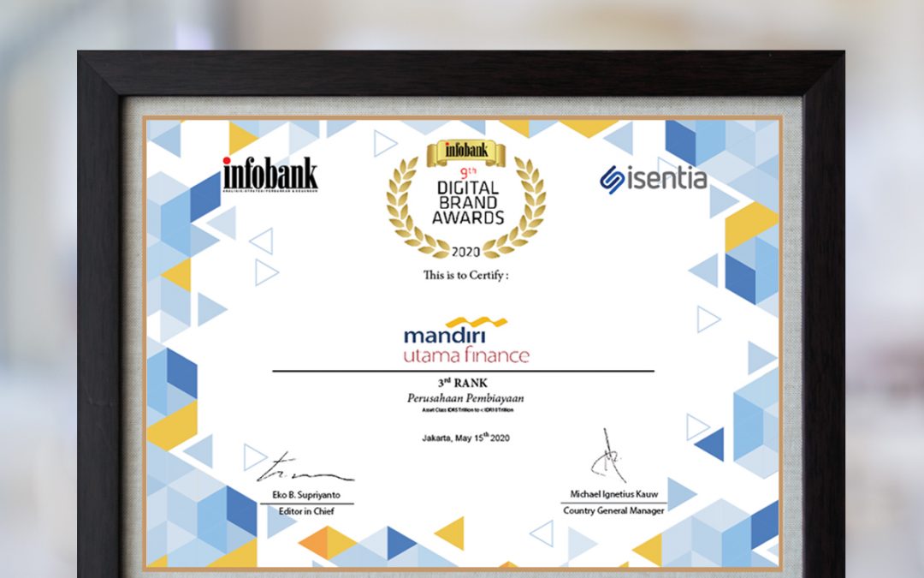
Task: Select the 'Country General Manager' title
Action: point(613,510)
